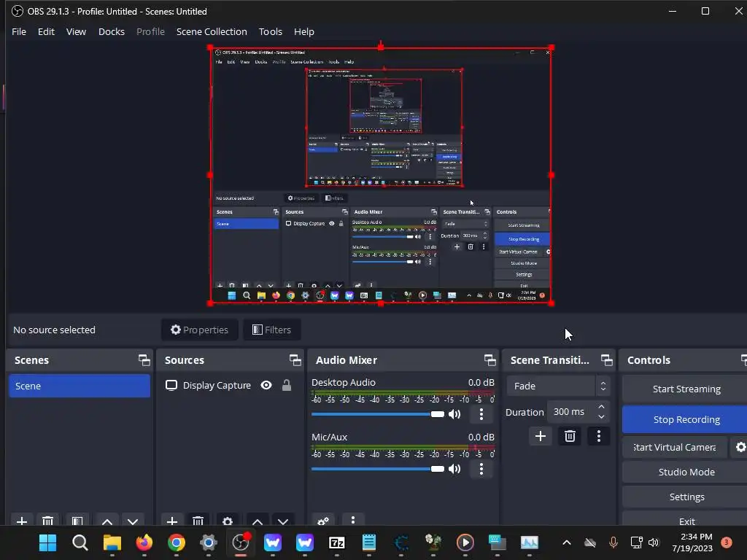This screenshot has width=747, height=560.
Task: Open virtual camera settings gear
Action: tap(740, 447)
